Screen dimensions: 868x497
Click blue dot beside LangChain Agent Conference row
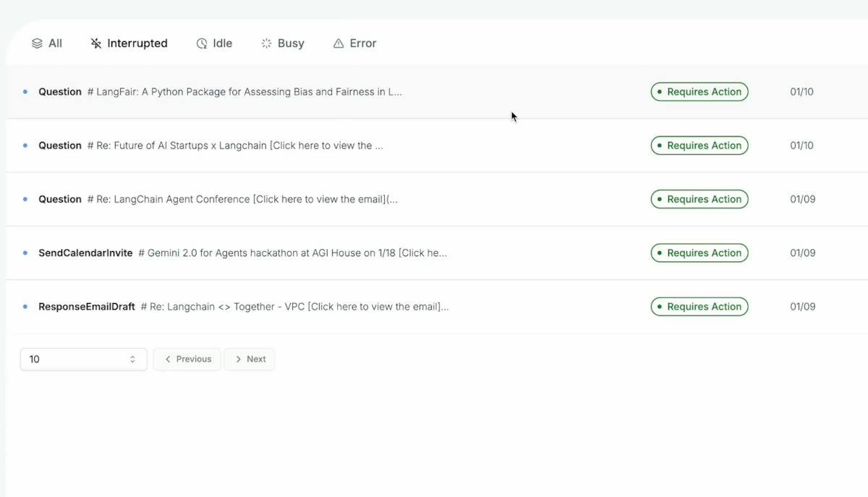pyautogui.click(x=25, y=199)
